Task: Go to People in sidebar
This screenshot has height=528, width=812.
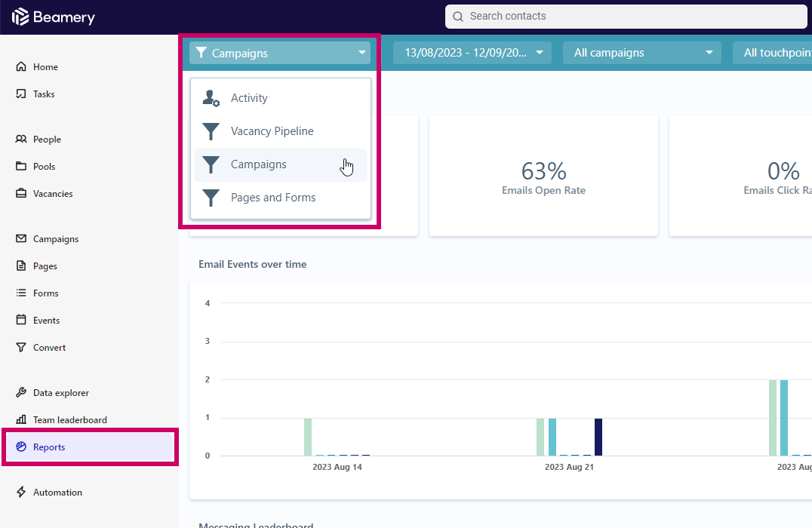Action: click(x=47, y=140)
